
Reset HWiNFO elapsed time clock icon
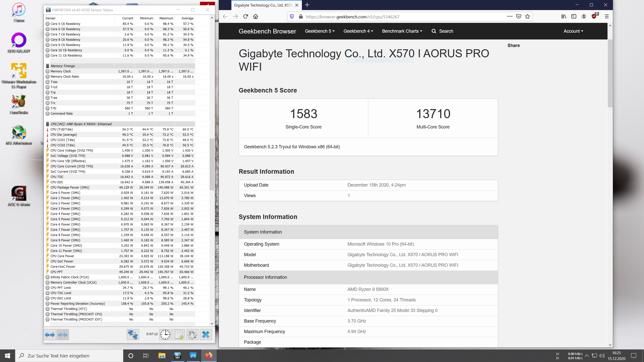point(165,335)
